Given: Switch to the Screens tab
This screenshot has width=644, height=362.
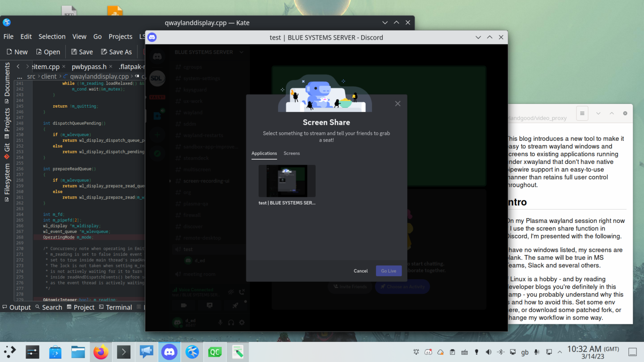Looking at the screenshot, I should pyautogui.click(x=291, y=153).
